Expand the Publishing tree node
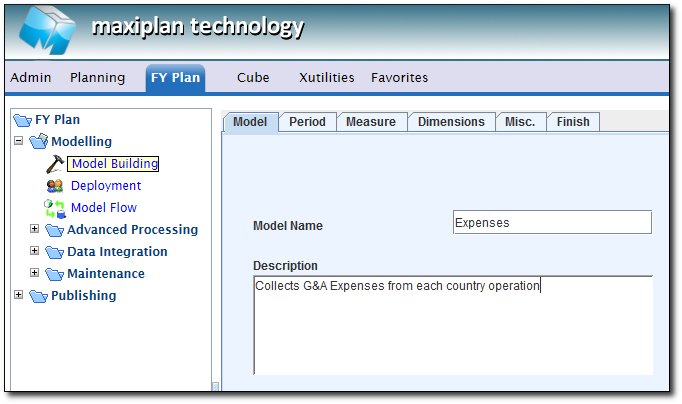Screen dimensions: 682x404 18,296
